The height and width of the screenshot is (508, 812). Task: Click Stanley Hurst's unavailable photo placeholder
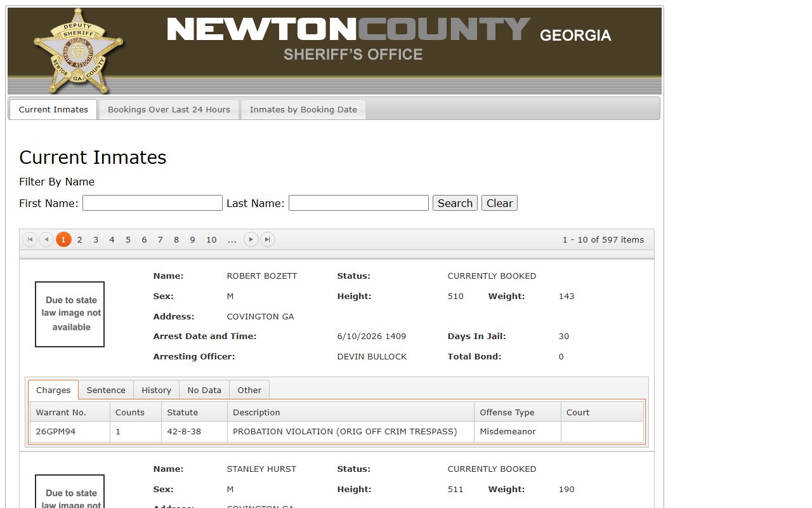tap(70, 491)
